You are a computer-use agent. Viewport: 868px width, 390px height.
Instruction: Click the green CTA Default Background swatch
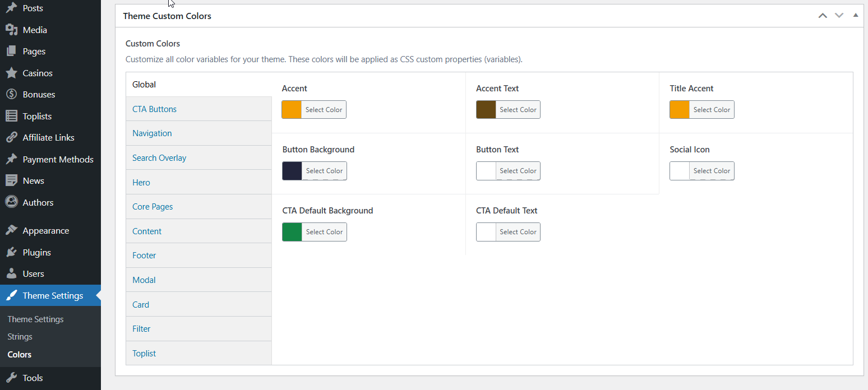[x=292, y=231]
